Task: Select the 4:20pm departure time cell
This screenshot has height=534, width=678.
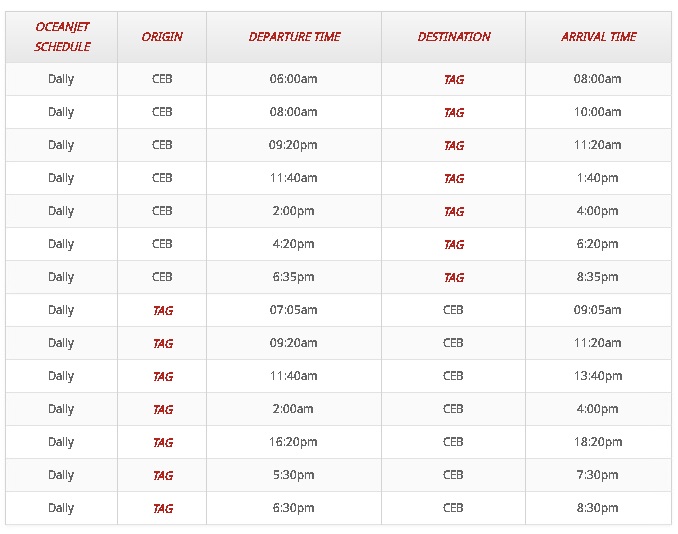Action: pyautogui.click(x=294, y=244)
